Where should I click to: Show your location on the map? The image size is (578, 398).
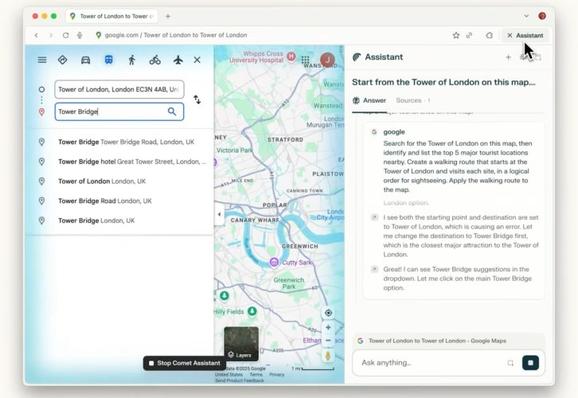(328, 313)
